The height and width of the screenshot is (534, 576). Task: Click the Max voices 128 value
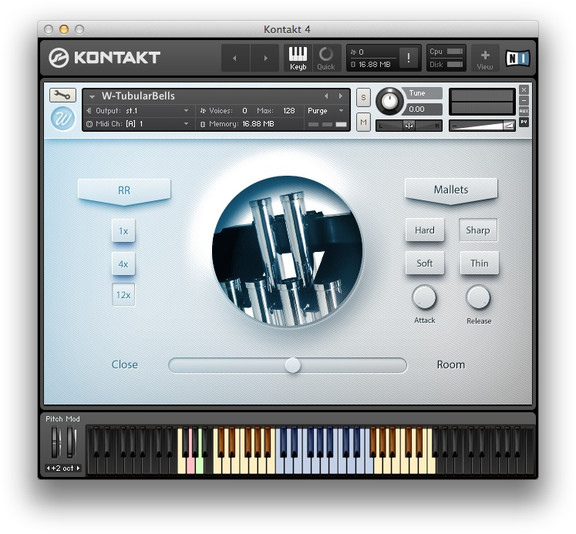(x=289, y=111)
